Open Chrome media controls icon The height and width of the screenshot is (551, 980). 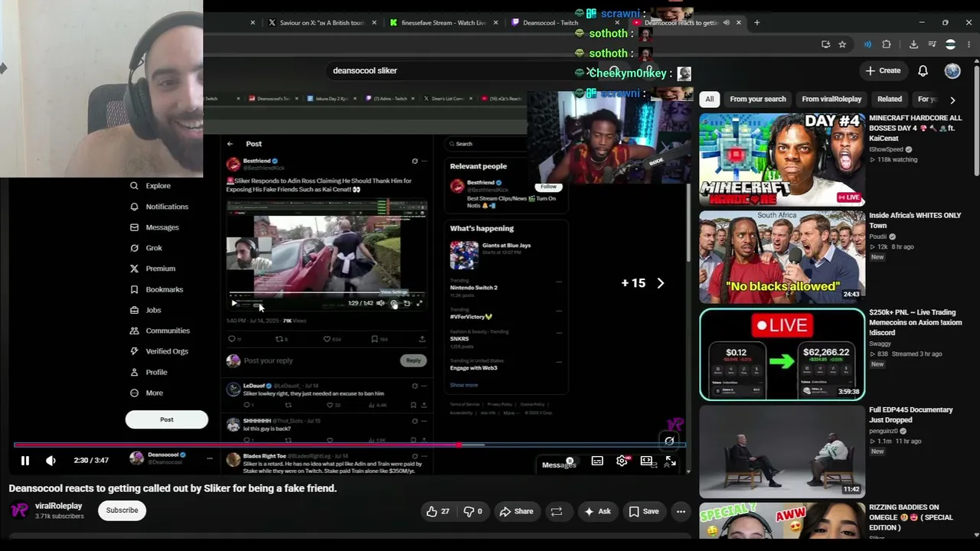(x=932, y=44)
